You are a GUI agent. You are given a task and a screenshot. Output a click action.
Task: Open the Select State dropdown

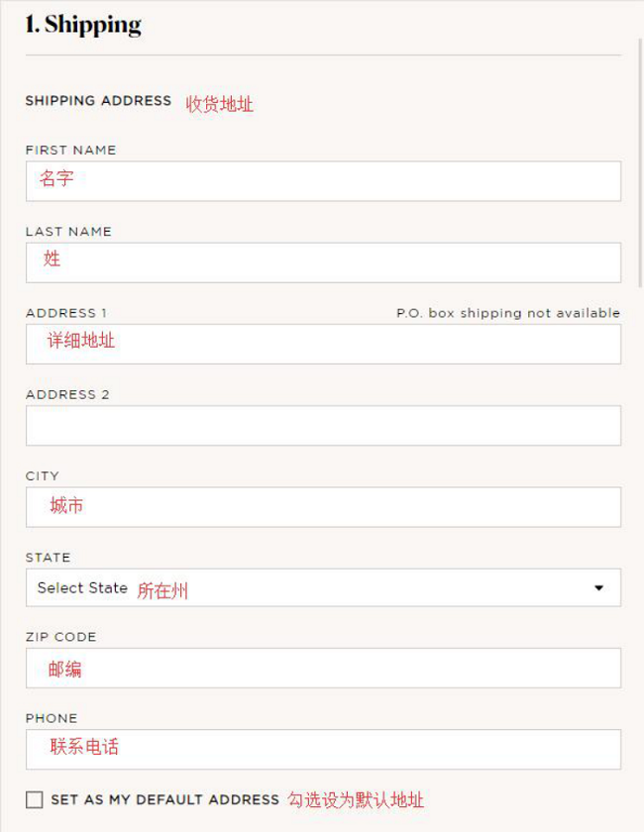pyautogui.click(x=323, y=587)
